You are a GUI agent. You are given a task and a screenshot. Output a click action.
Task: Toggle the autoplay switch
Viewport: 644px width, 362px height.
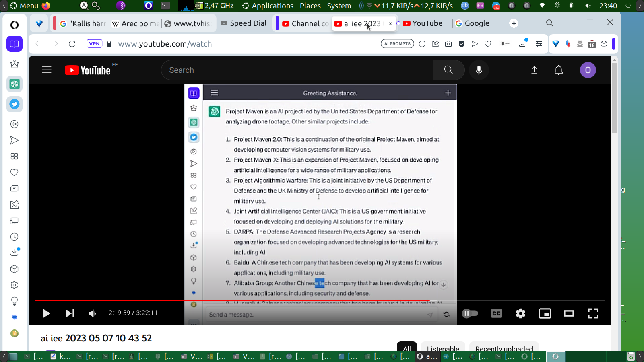(470, 313)
